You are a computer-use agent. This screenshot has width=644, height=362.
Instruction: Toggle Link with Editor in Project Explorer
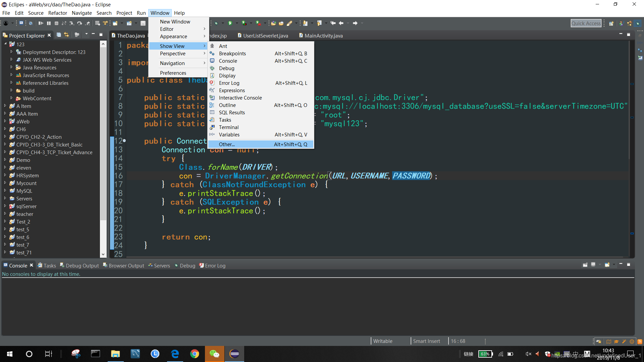[66, 35]
